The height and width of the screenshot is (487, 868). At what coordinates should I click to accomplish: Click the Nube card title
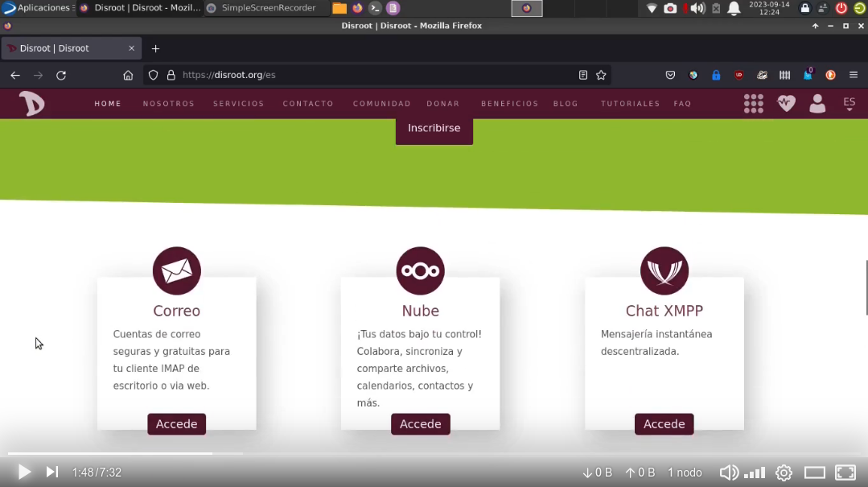tap(420, 311)
